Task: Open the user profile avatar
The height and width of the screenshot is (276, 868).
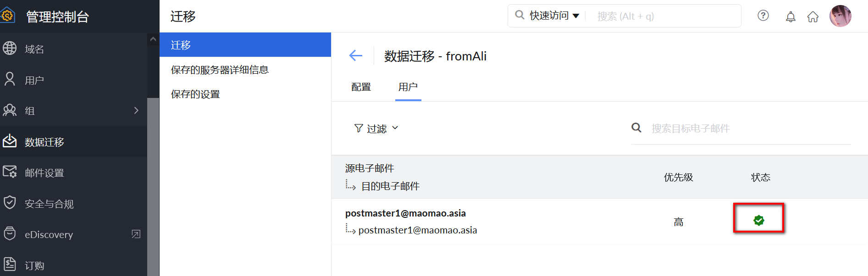Action: coord(840,16)
